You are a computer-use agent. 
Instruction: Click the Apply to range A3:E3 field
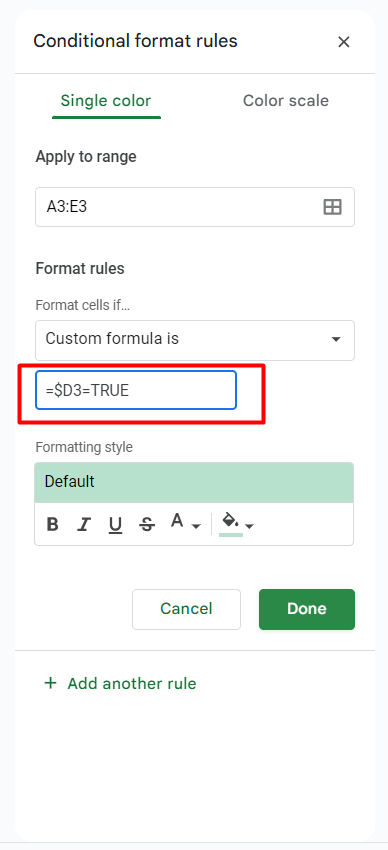coord(195,207)
